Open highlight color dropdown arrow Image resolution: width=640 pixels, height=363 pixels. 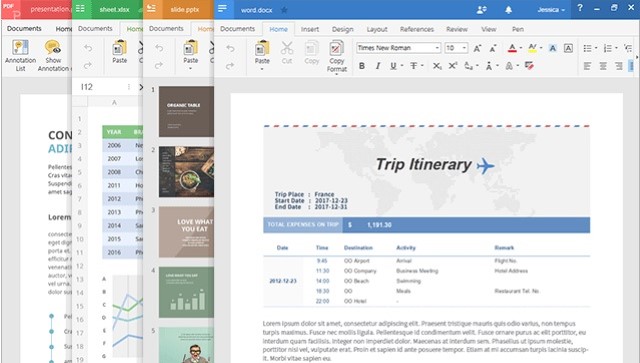pos(541,48)
